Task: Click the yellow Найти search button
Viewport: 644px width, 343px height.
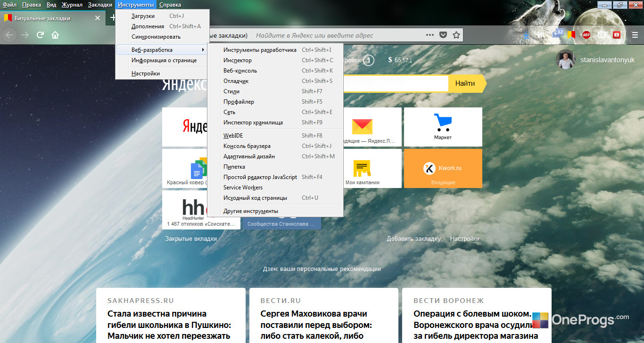Action: (x=465, y=83)
